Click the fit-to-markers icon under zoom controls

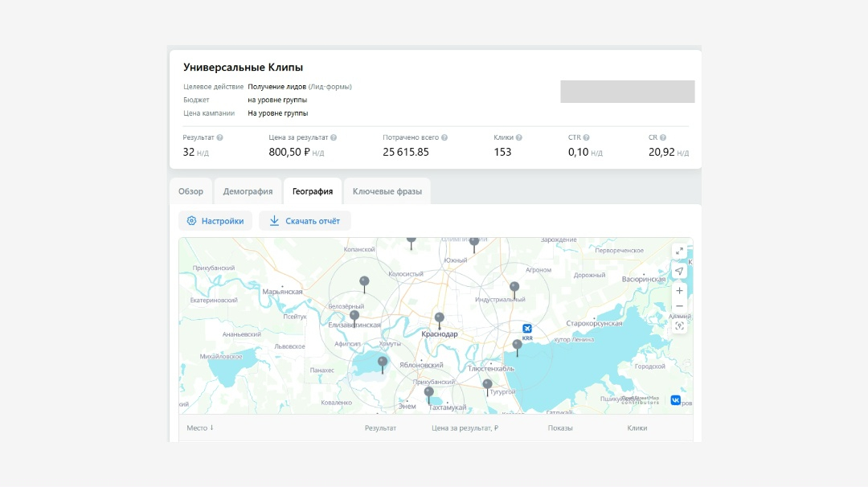679,325
